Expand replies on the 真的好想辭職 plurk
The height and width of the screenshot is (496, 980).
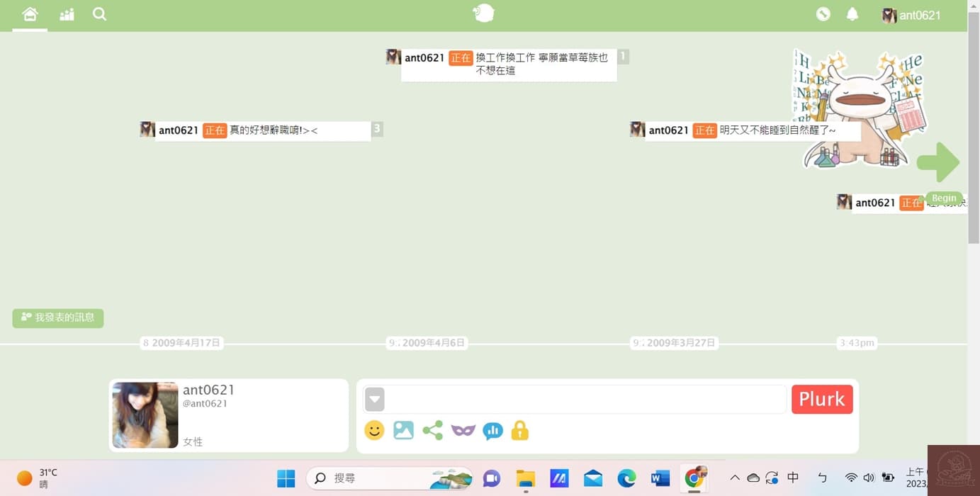pos(376,129)
